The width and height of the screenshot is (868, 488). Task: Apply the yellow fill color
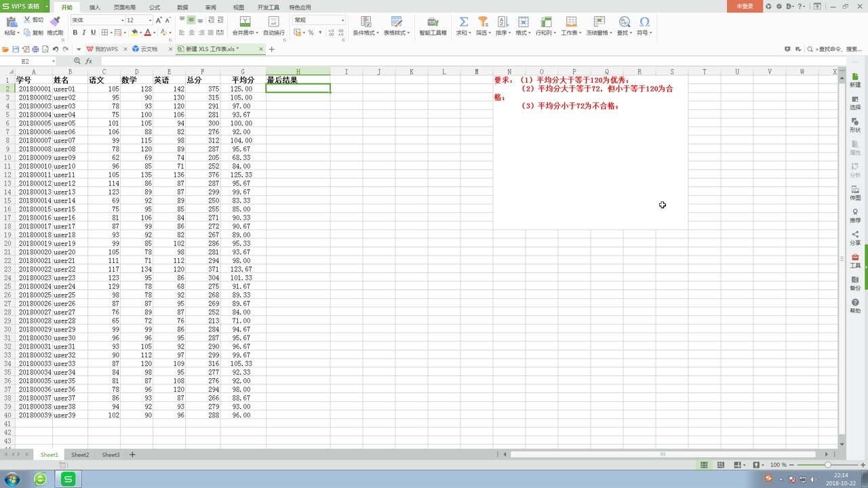click(x=134, y=33)
